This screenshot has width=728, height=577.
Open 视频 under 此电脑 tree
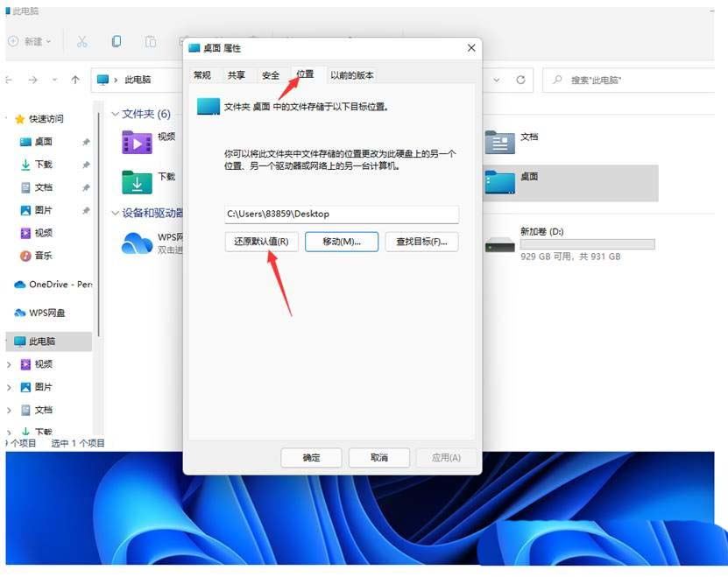(43, 364)
